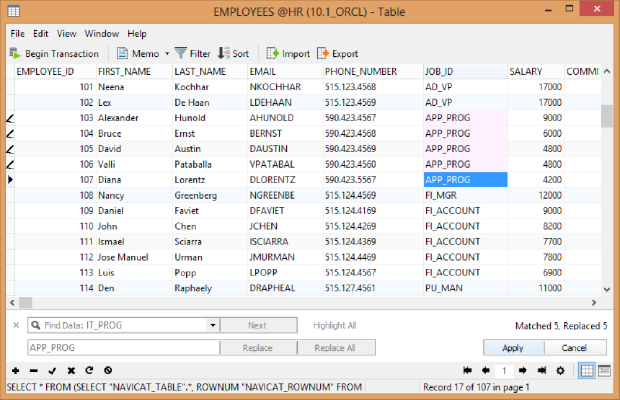Click the Import toolbar button
Screen dimensions: 620x400
click(x=288, y=53)
